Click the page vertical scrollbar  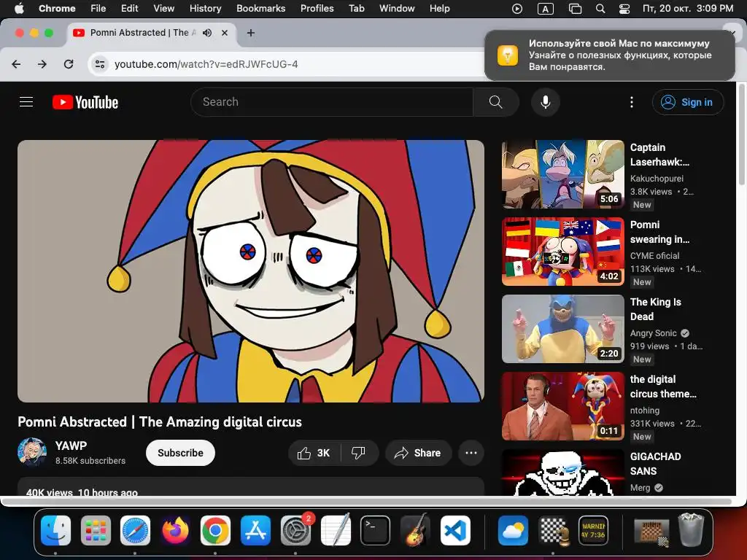(x=741, y=136)
